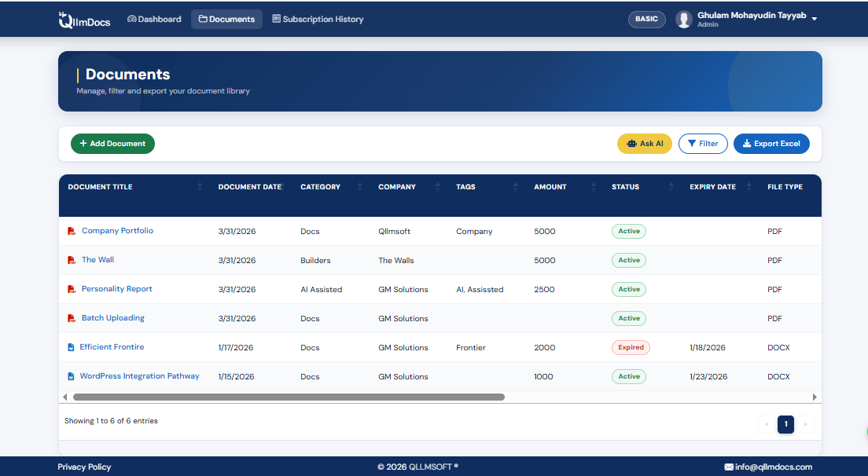Select page 1 in the pagination control
Viewport: 868px width, 476px height.
coord(785,424)
